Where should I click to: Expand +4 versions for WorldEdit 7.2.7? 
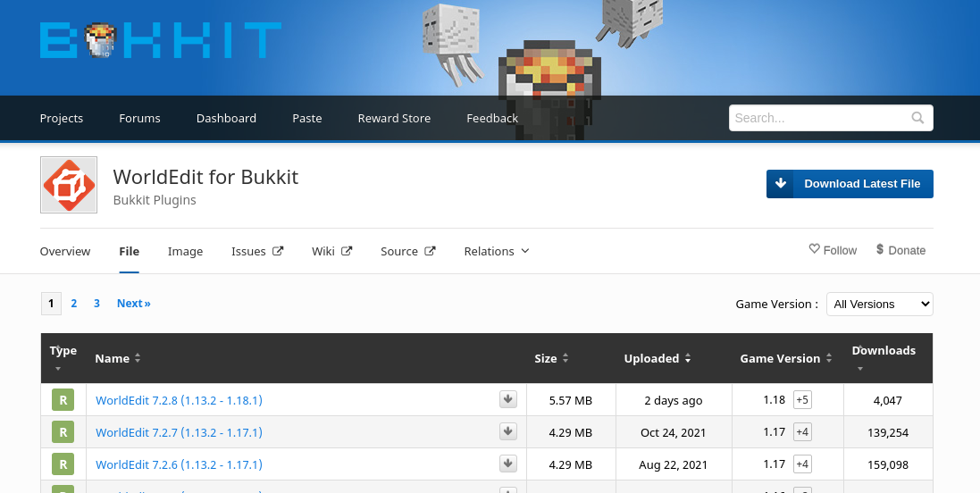802,432
